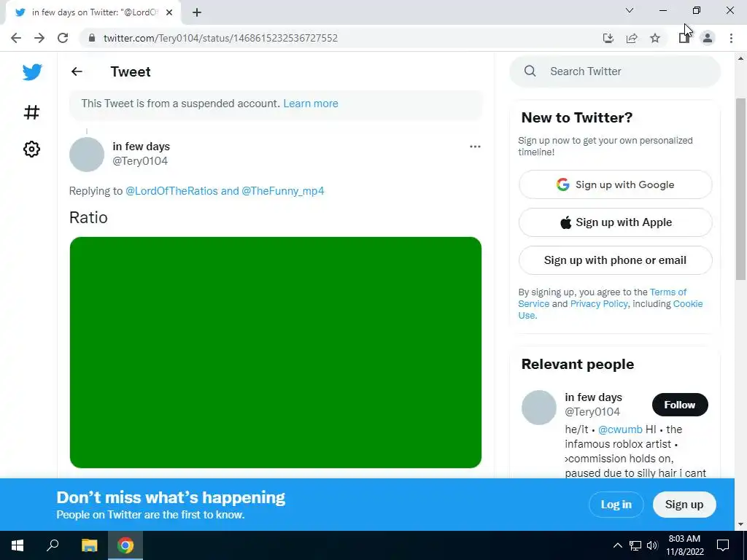Open the Settings gear in sidebar
Image resolution: width=747 pixels, height=560 pixels.
tap(31, 149)
